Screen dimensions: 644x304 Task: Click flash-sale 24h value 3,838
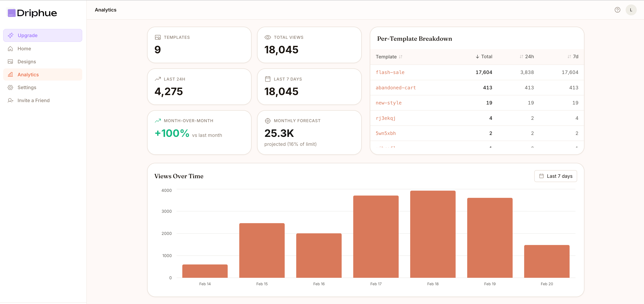[x=527, y=72]
